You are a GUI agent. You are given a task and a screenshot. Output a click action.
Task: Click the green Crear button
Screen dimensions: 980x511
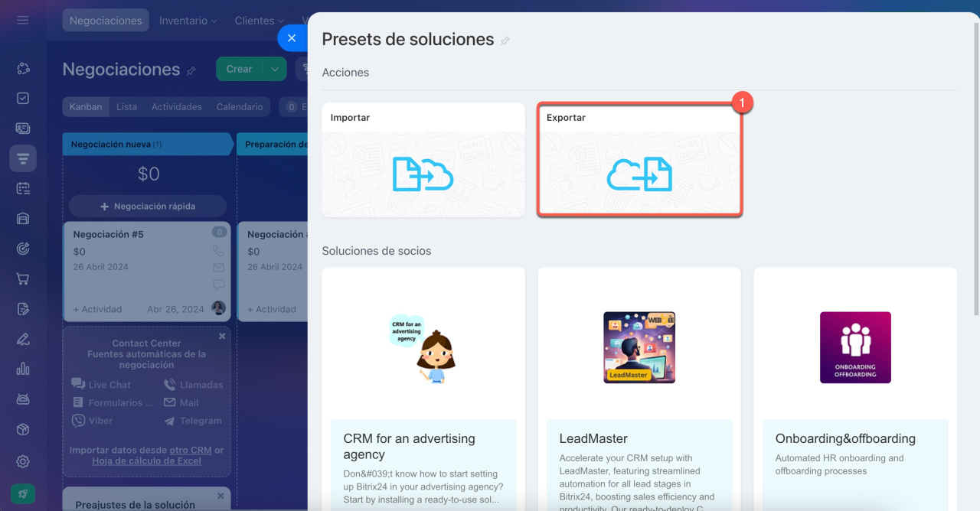pyautogui.click(x=240, y=69)
